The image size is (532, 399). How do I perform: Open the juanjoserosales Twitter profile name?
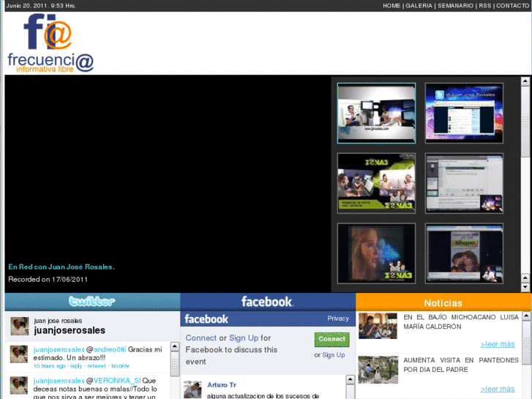(70, 330)
